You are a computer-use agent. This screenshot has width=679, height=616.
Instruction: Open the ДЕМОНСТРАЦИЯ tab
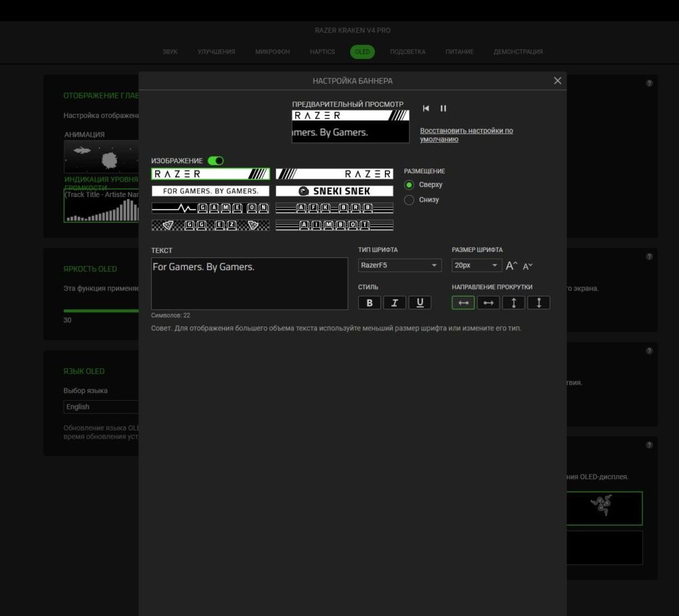518,51
